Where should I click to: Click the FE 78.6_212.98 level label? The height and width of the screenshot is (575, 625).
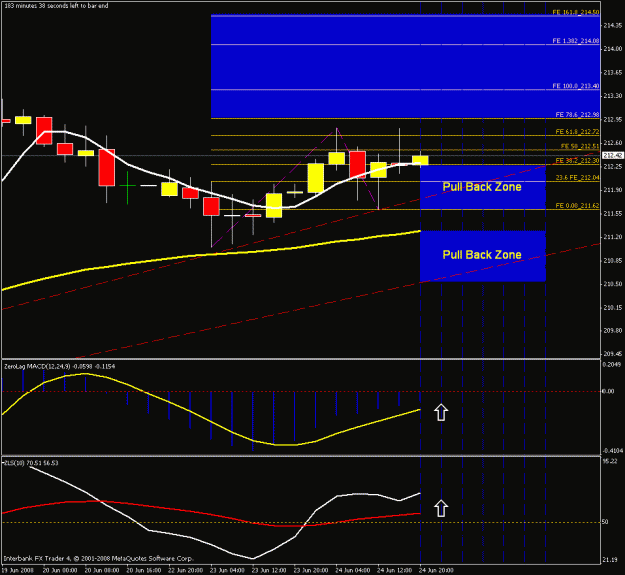pos(577,115)
